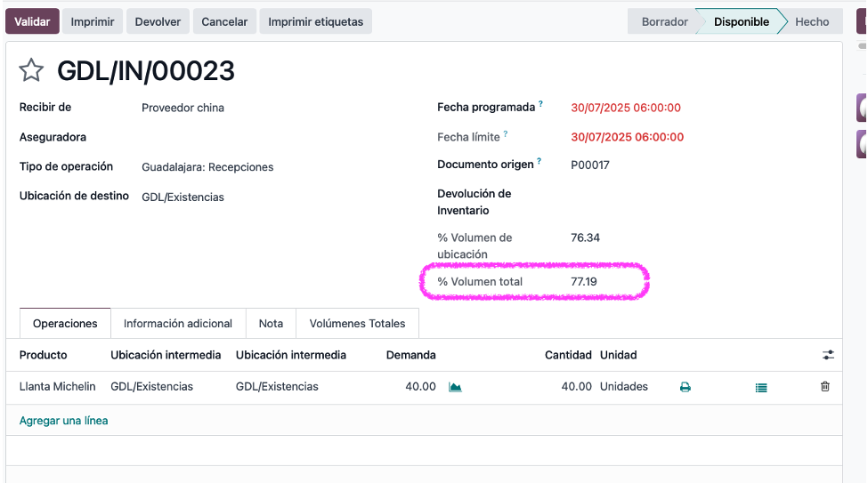Select the Hecho status stage
Viewport: 868px width, 483px height.
tap(812, 21)
